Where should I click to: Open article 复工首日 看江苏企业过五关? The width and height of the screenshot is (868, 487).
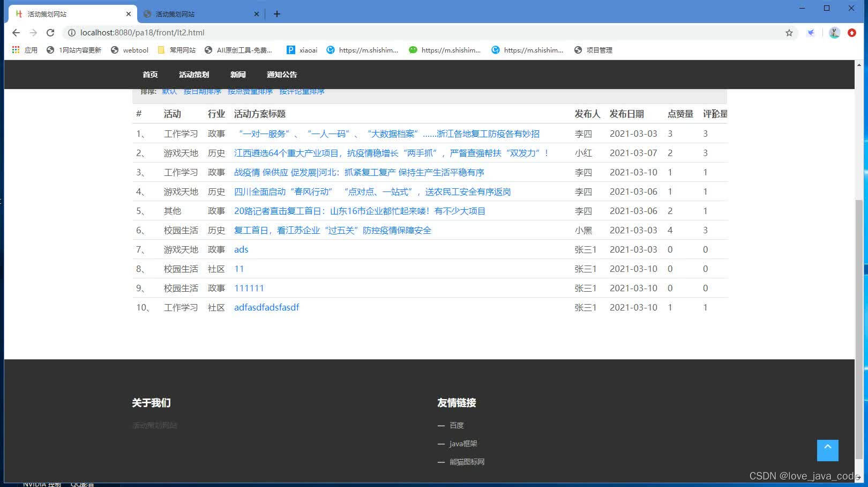333,230
